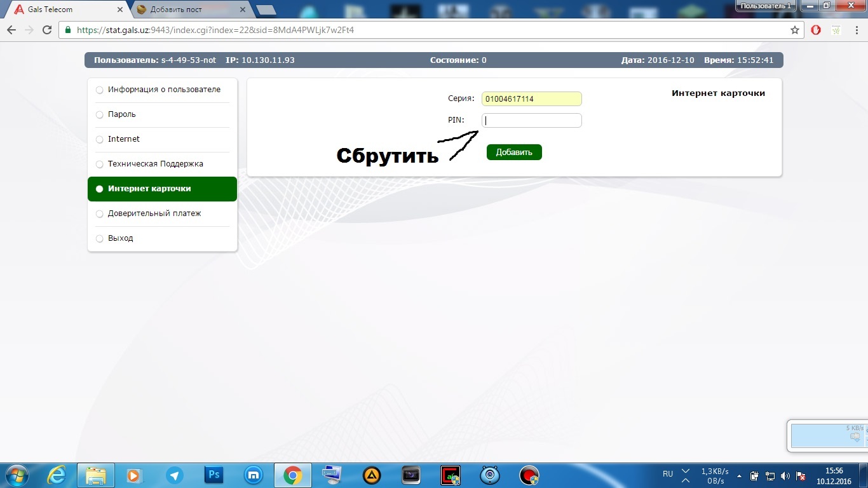Open Photoshop from the taskbar
868x488 pixels.
[x=214, y=475]
